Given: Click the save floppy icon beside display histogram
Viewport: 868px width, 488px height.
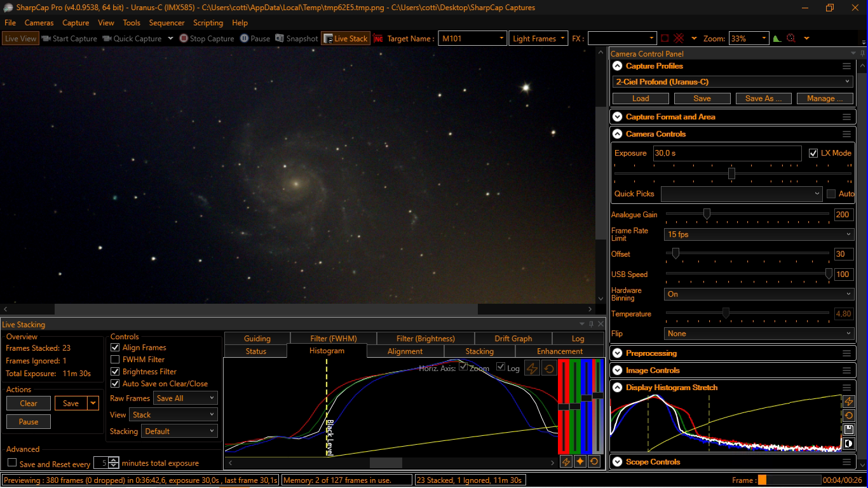Looking at the screenshot, I should pos(848,430).
